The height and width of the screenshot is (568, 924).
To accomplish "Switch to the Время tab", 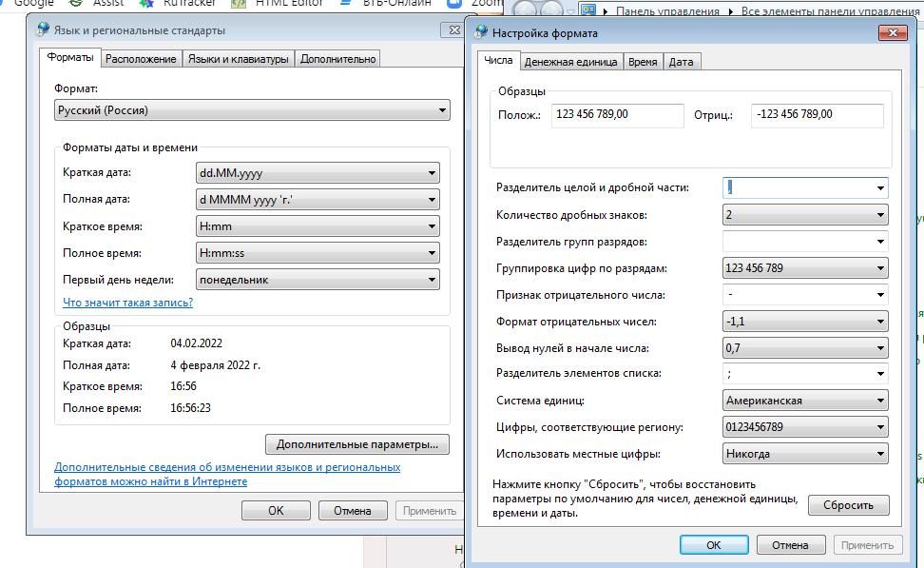I will [x=643, y=62].
